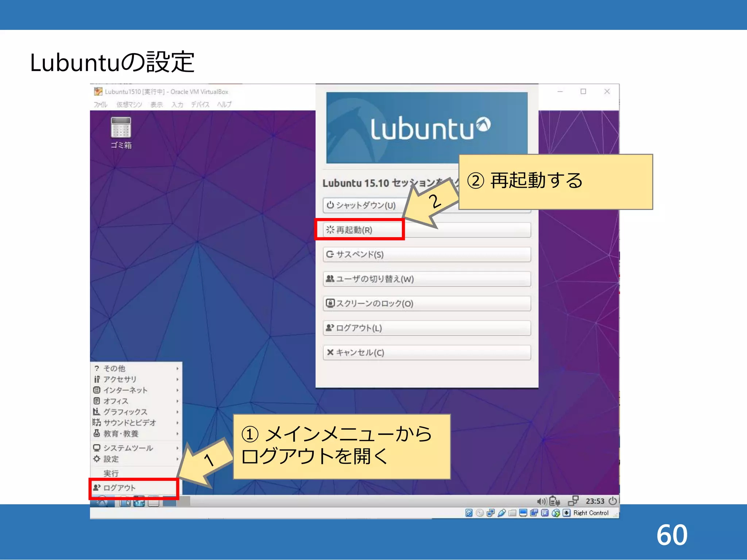The width and height of the screenshot is (747, 560).
Task: Open the ファイル menu in VirtualBox
Action: [x=100, y=105]
